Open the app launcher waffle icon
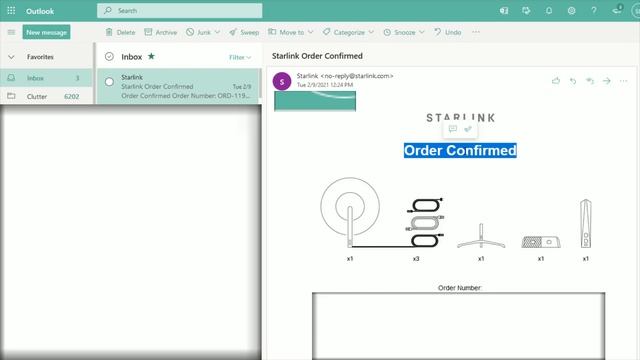The height and width of the screenshot is (360, 640). pos(11,11)
